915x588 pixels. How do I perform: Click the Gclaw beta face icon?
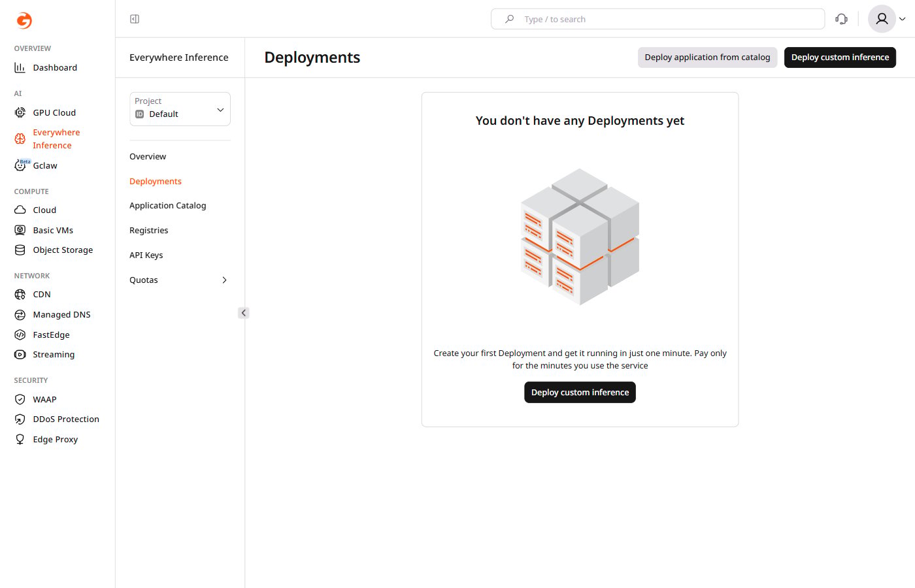tap(22, 165)
